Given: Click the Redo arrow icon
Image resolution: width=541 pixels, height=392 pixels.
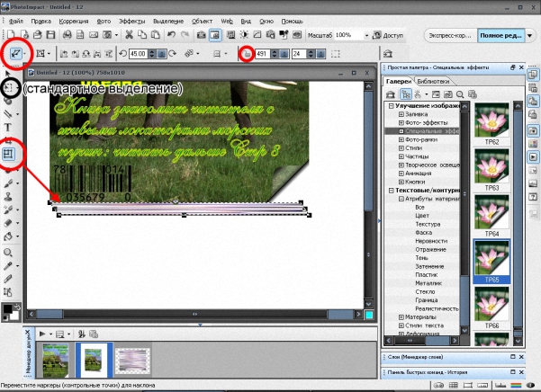Looking at the screenshot, I should click(x=185, y=35).
